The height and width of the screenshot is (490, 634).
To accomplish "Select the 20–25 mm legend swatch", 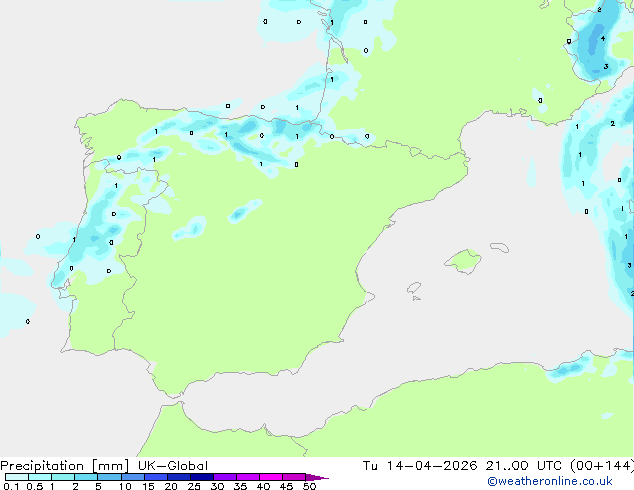I will tap(179, 477).
